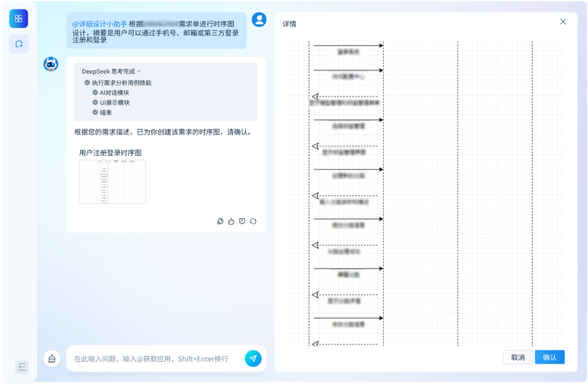Start a new chat from sidebar icon
This screenshot has width=588, height=385.
(x=19, y=44)
